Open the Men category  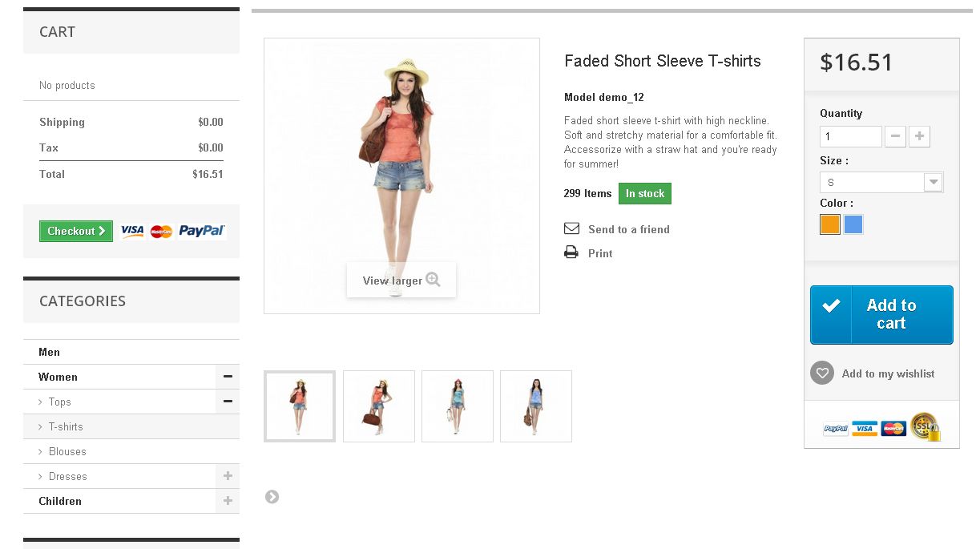pos(50,352)
